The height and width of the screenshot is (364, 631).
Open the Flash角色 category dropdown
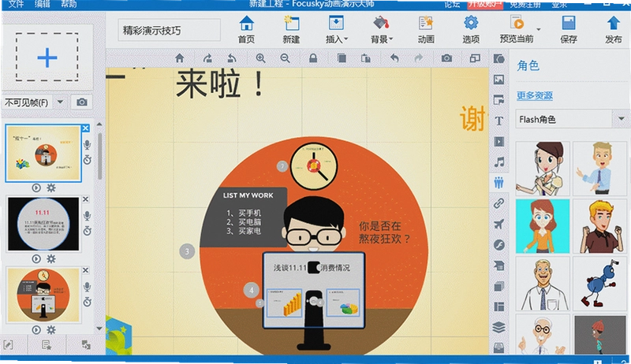[622, 119]
